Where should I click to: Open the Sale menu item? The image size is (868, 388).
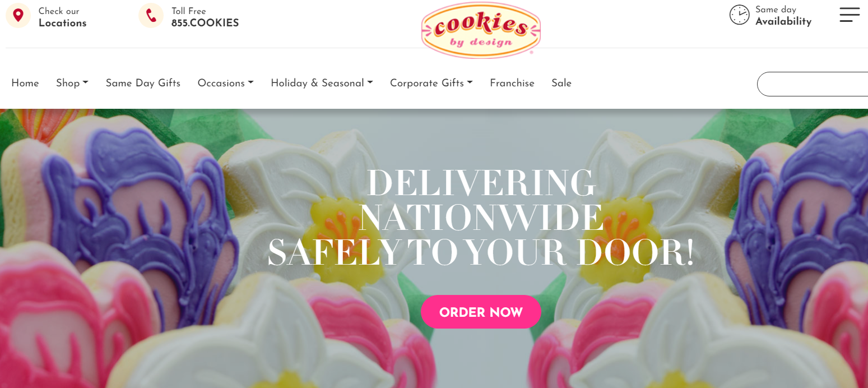click(561, 83)
